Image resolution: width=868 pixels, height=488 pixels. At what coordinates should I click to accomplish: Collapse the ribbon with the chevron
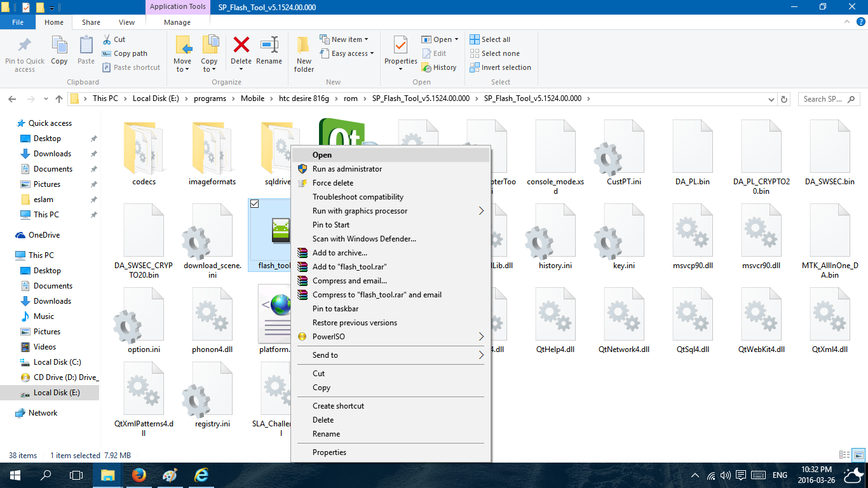(x=846, y=22)
